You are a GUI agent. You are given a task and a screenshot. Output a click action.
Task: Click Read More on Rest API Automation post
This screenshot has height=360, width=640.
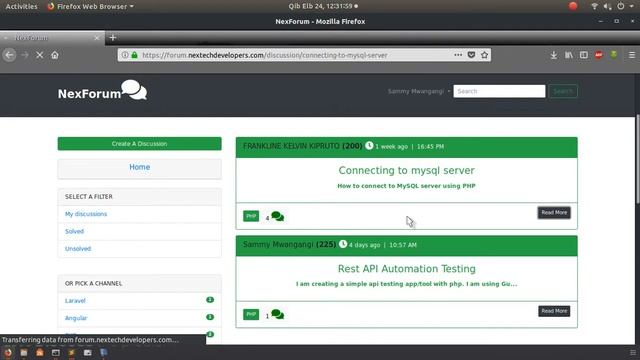554,311
